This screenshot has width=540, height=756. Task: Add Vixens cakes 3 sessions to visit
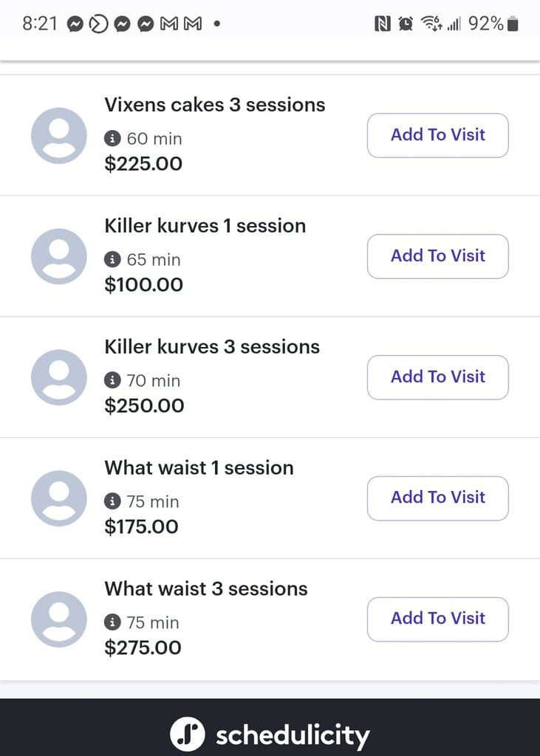437,135
